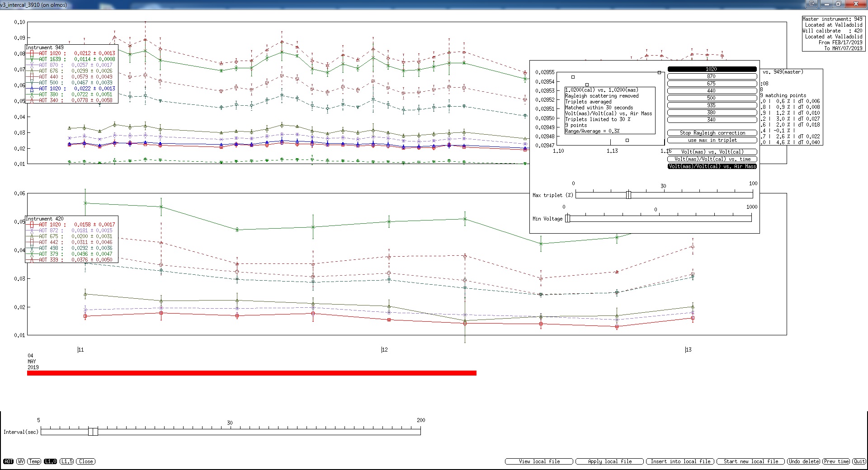The image size is (868, 470).
Task: Click Insert into local file
Action: (x=680, y=461)
